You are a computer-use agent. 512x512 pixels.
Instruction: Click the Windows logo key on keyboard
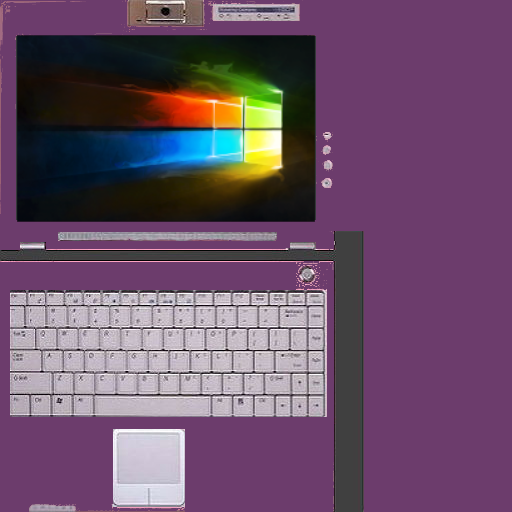(x=62, y=405)
